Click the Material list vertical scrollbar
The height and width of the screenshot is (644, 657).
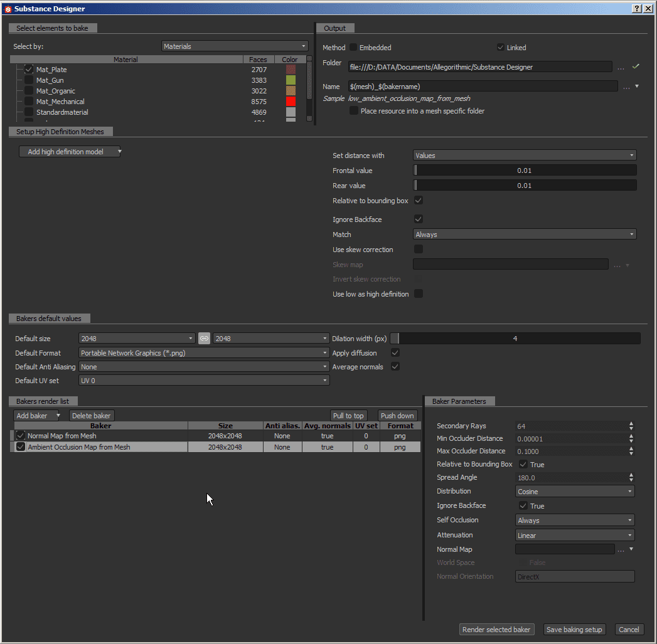coord(309,88)
